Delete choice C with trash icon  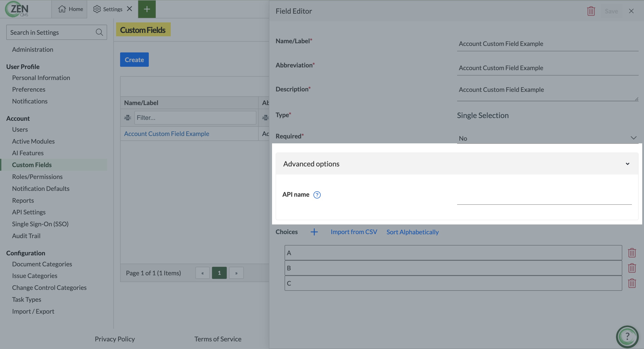coord(632,283)
